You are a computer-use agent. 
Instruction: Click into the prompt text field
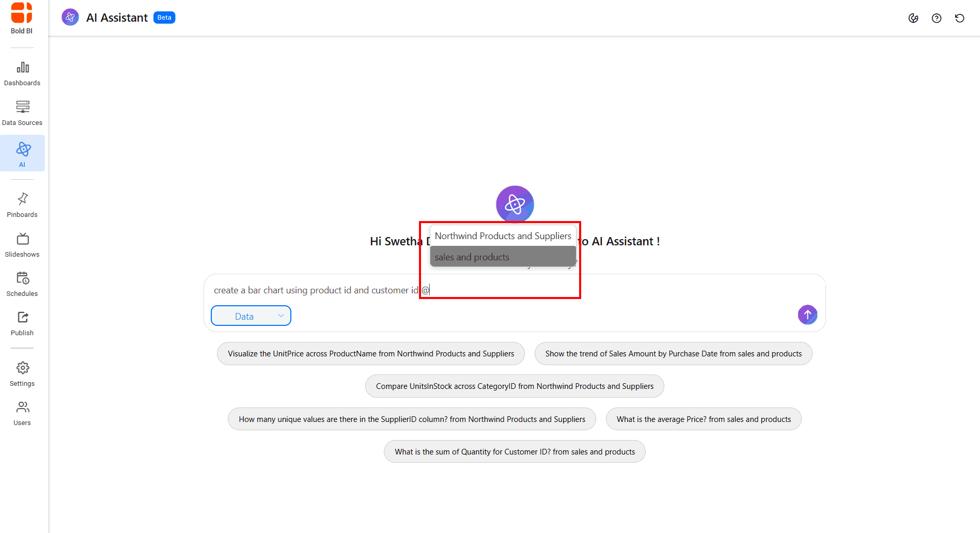(515, 290)
